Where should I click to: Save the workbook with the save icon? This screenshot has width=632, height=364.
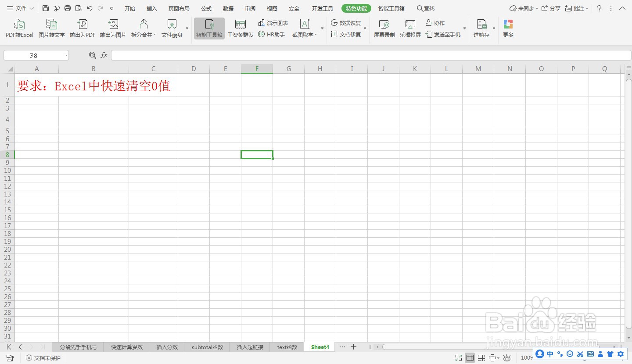click(46, 8)
